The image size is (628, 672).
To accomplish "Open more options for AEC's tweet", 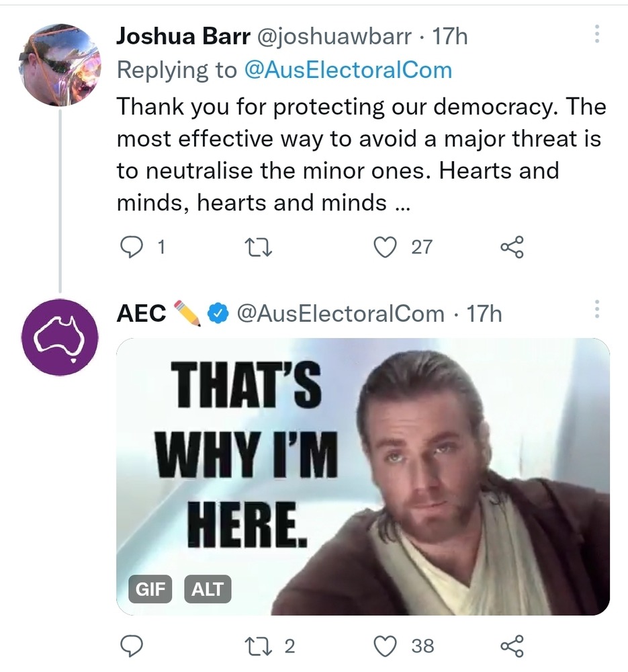I will pos(596,310).
